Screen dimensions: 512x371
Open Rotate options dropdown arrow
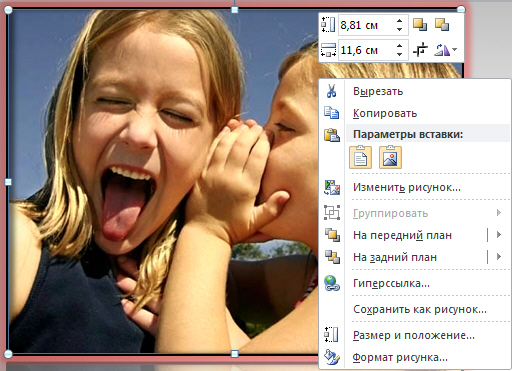coord(455,50)
